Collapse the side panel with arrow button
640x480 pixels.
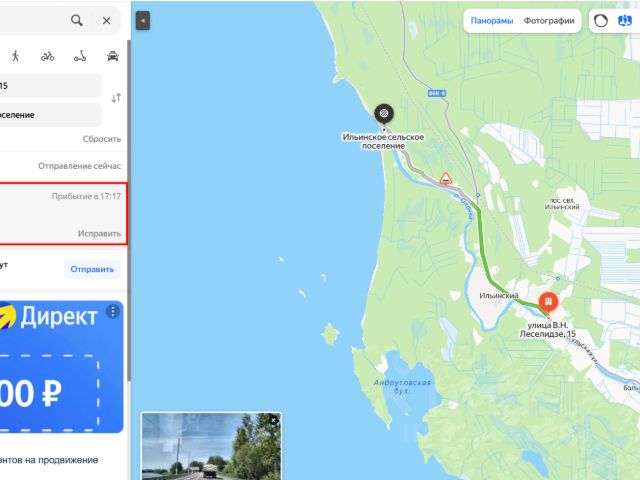point(143,21)
